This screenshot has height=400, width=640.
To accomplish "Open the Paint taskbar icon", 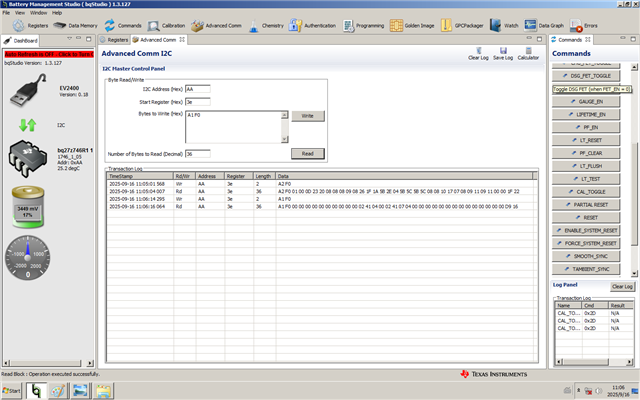I will coord(58,391).
